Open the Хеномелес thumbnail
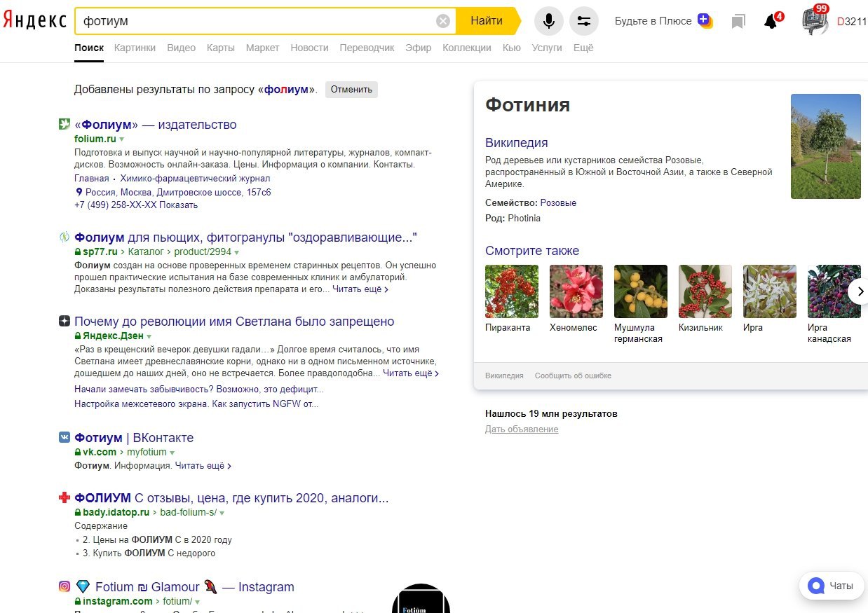Viewport: 868px width, 613px height. (x=576, y=291)
